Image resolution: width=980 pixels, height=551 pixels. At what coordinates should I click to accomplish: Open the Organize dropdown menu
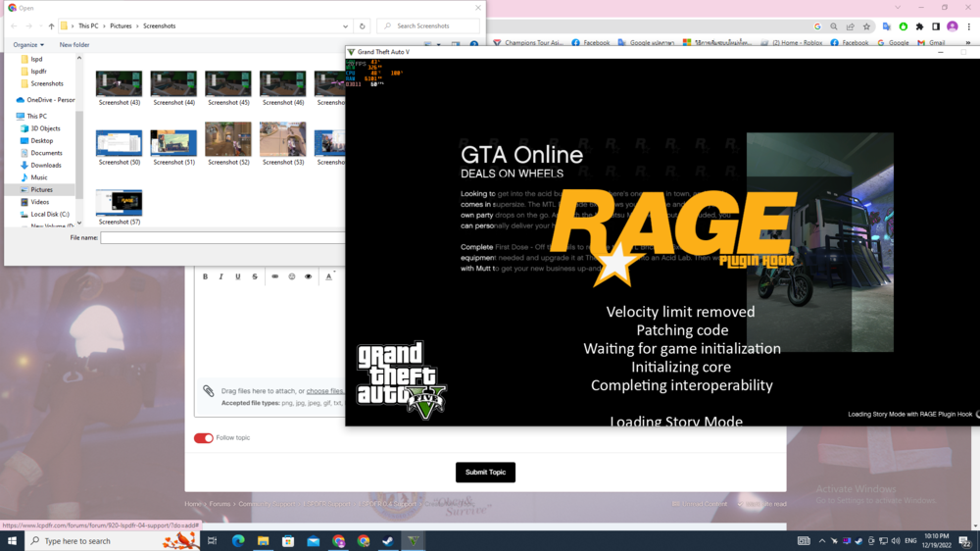[28, 44]
